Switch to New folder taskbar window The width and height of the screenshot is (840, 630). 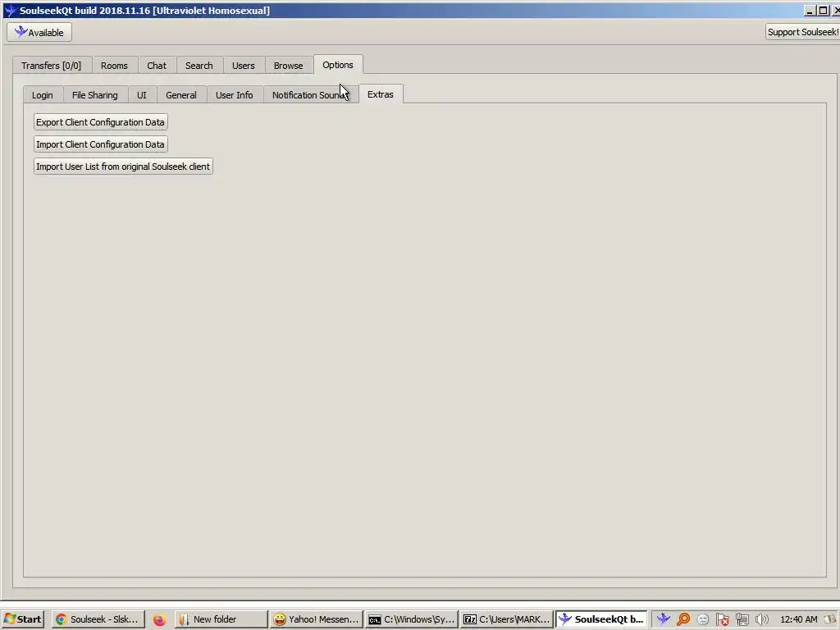tap(221, 619)
